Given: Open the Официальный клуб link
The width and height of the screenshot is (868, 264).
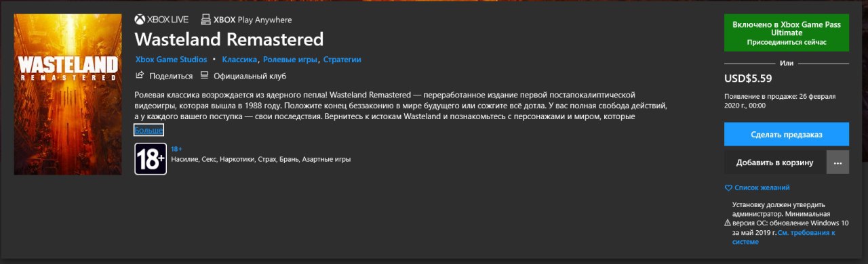Looking at the screenshot, I should point(250,76).
